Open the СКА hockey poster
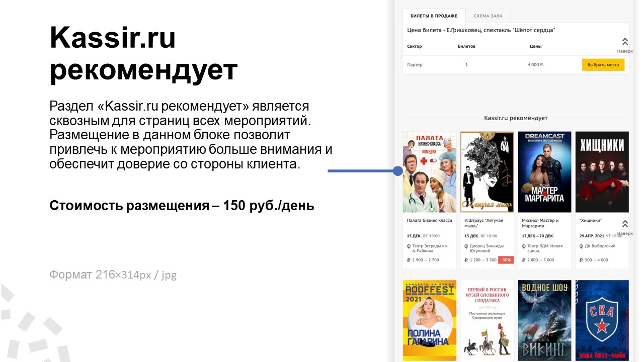 602,320
